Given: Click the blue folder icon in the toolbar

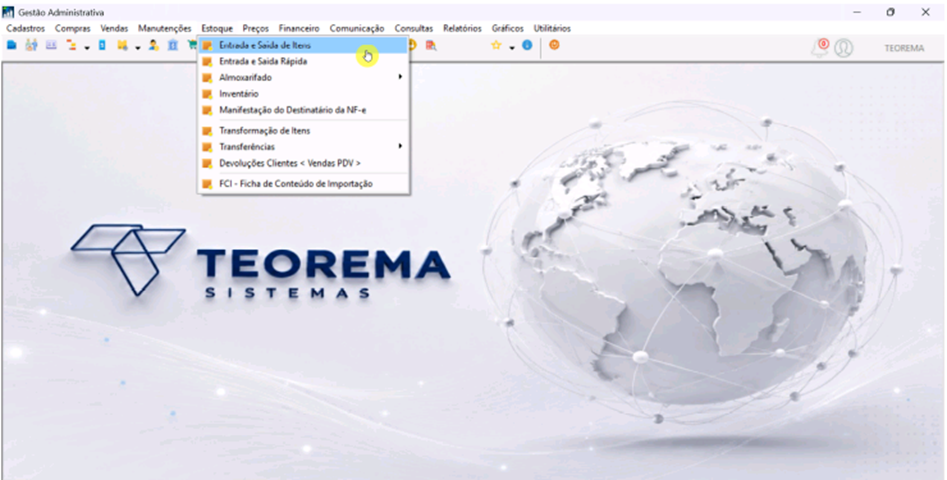Looking at the screenshot, I should click(x=11, y=45).
